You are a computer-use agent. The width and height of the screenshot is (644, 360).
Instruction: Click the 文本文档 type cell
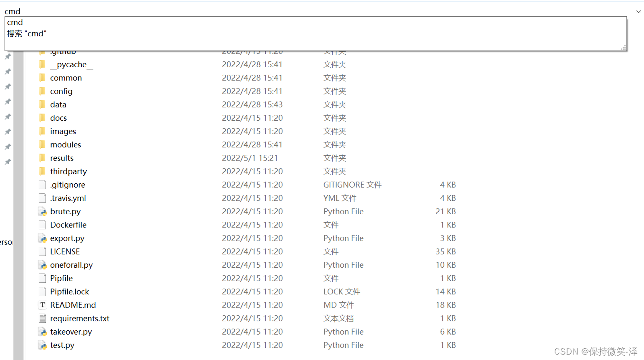(x=338, y=318)
